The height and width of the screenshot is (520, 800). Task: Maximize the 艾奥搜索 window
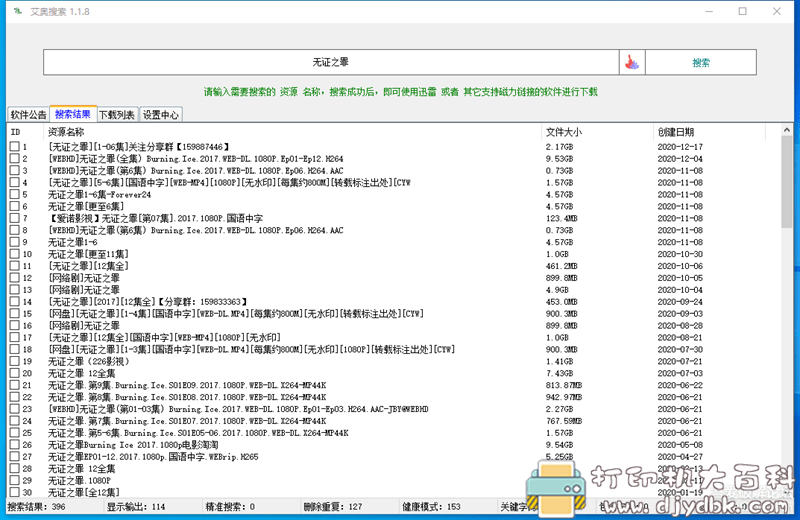[x=742, y=11]
